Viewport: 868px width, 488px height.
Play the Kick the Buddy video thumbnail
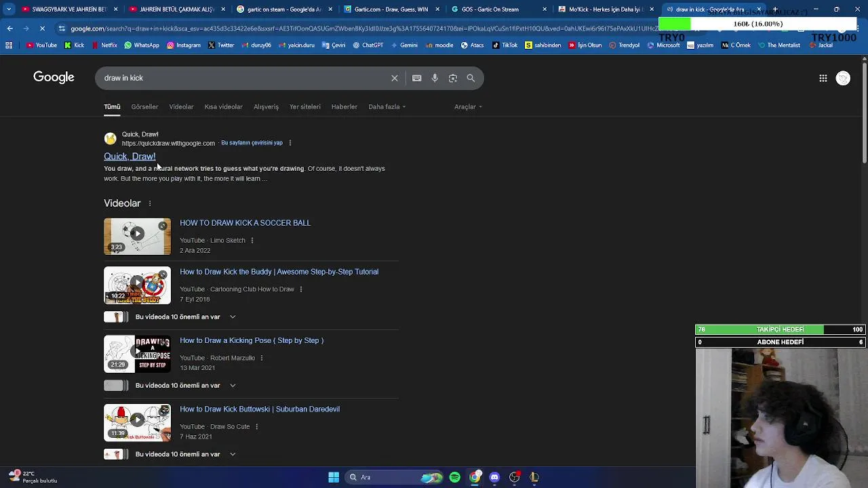point(137,285)
